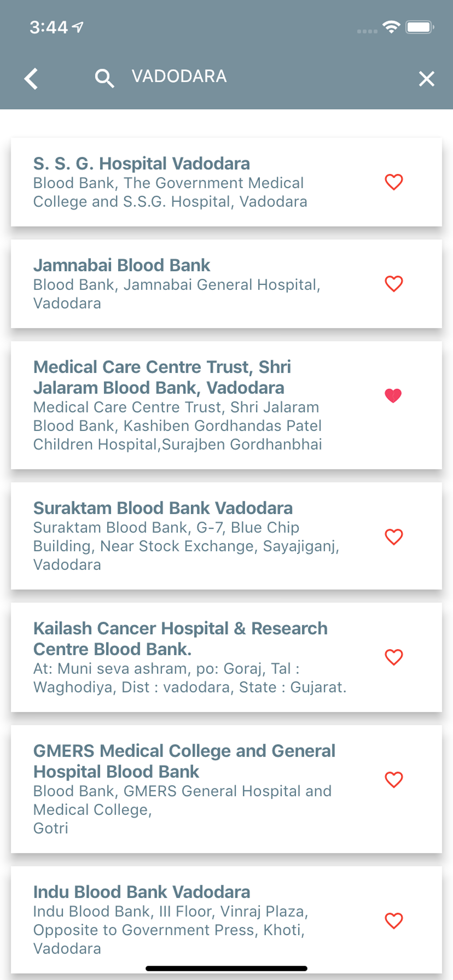Clear the search with X icon

pyautogui.click(x=426, y=79)
